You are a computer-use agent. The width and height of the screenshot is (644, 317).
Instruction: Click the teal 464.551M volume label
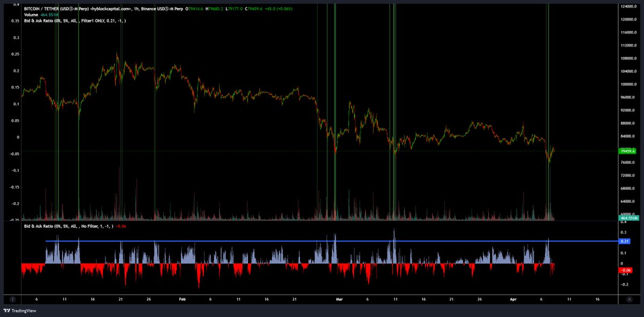[x=628, y=219]
